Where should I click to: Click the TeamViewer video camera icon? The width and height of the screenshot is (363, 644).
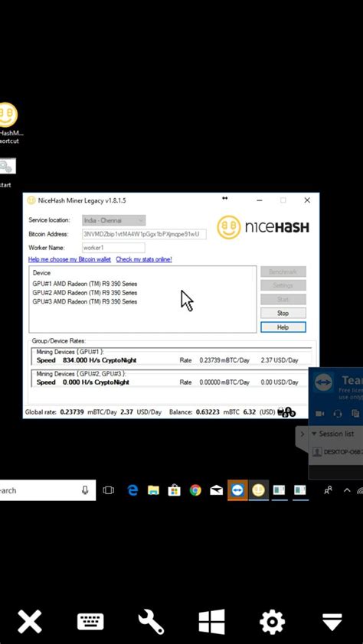pyautogui.click(x=319, y=414)
